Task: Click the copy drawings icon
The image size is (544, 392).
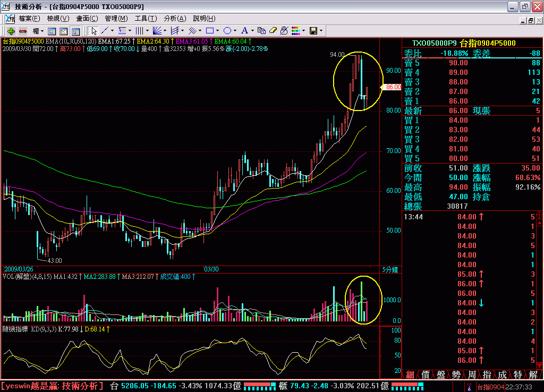Action: pyautogui.click(x=261, y=31)
